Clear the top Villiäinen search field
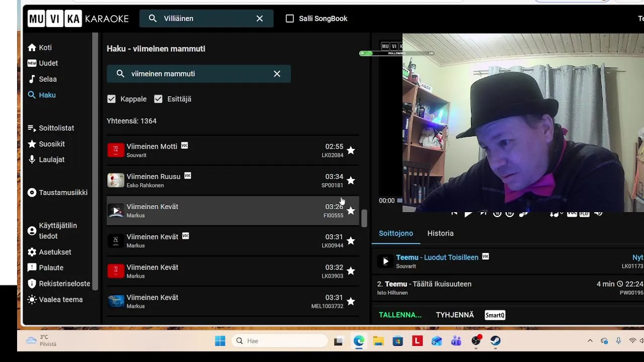This screenshot has width=644, height=362. [x=260, y=19]
